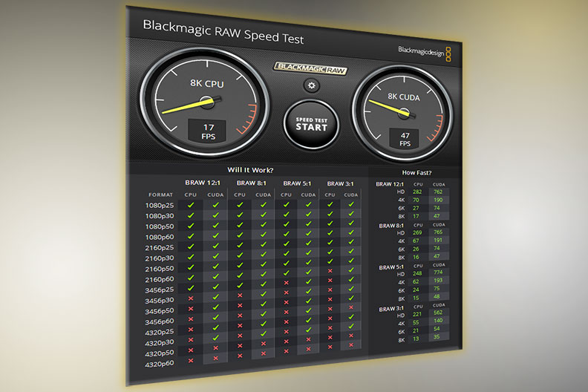Click the 4320p60 BRAW 12:1 CUDA red cross
Image resolution: width=588 pixels, height=392 pixels.
click(215, 359)
